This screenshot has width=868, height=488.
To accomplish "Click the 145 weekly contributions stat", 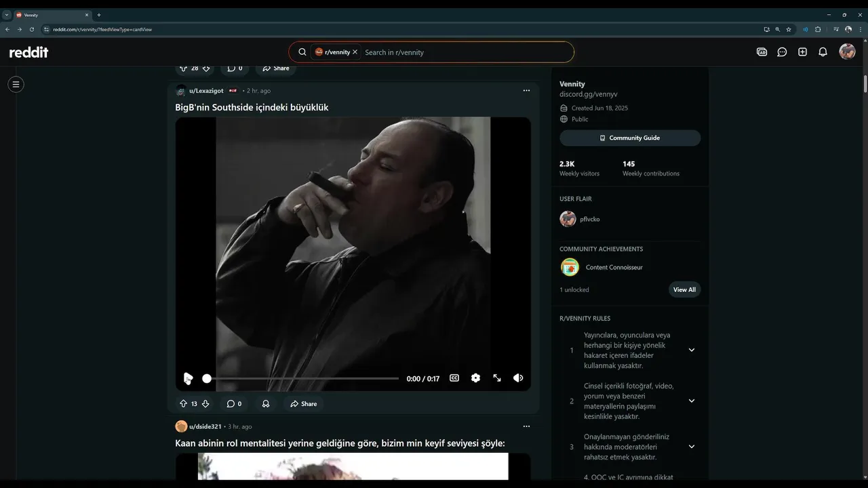I will pos(651,168).
